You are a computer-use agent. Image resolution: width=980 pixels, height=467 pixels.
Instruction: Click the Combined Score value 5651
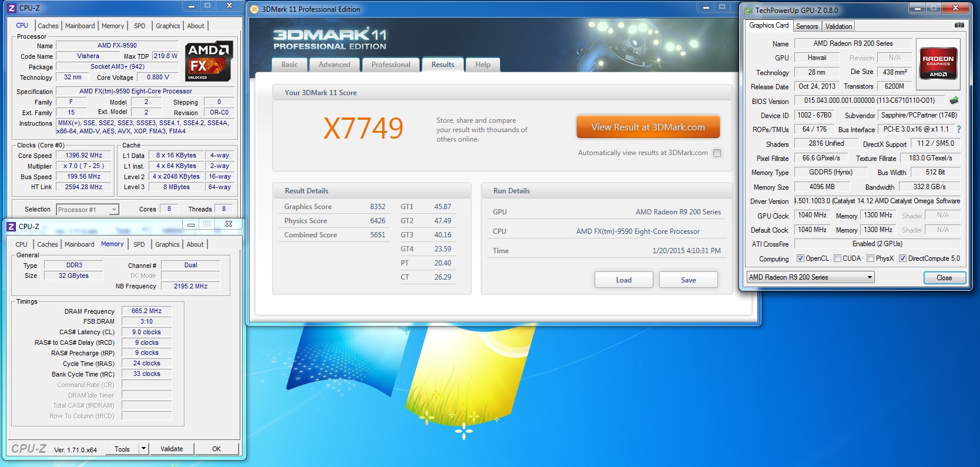(378, 235)
